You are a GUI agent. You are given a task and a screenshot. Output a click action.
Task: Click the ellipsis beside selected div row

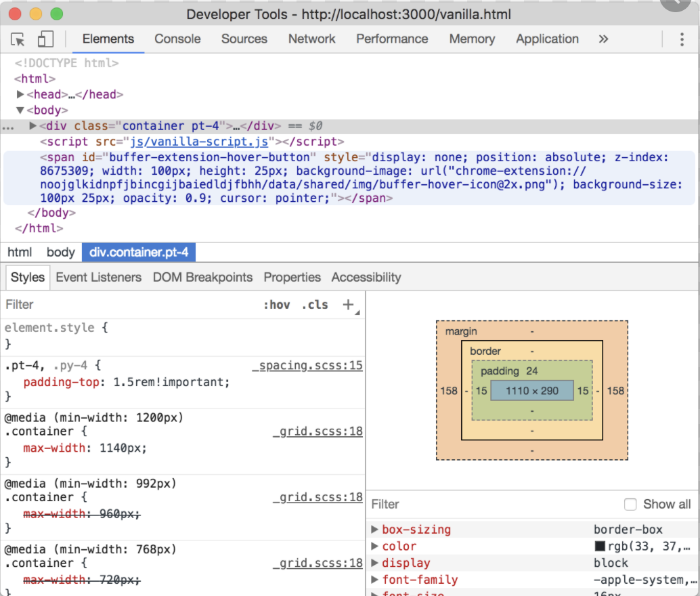[x=8, y=127]
